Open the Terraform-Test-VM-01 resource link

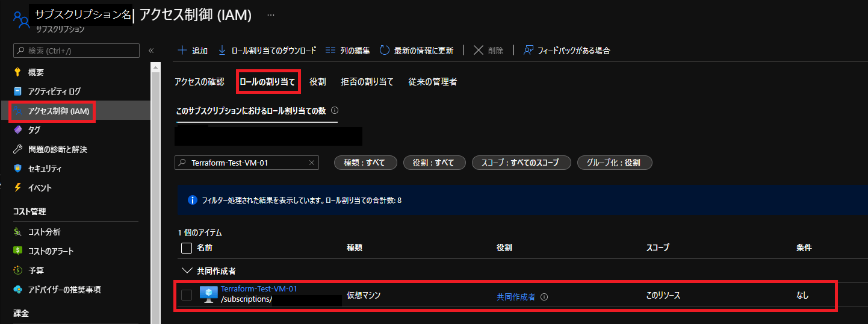[259, 289]
